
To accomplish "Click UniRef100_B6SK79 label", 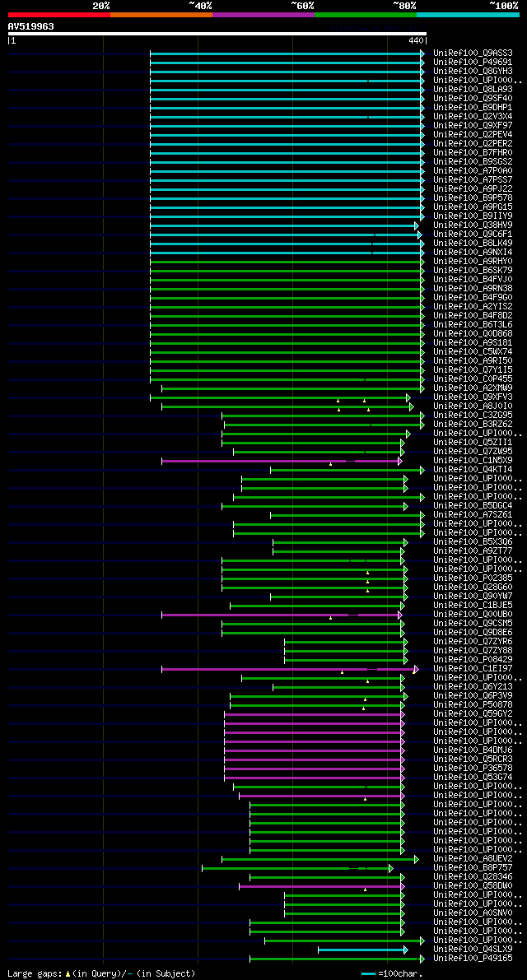I will click(x=473, y=271).
